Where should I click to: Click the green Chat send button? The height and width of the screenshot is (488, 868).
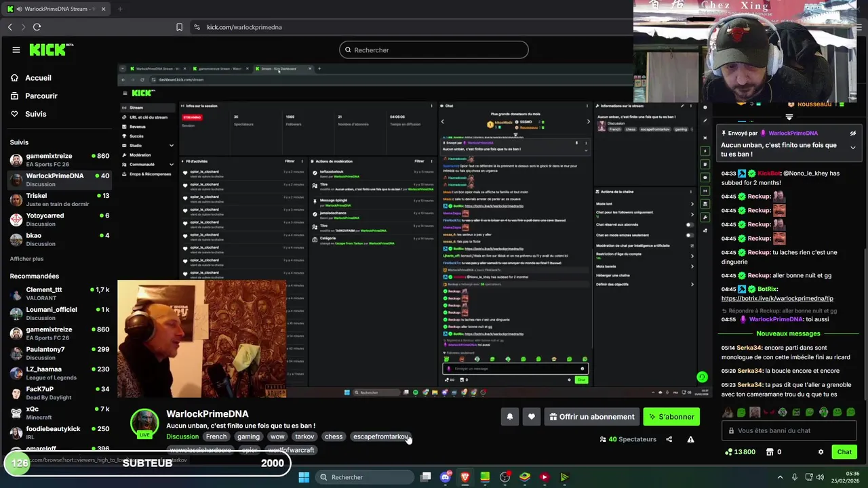click(844, 452)
